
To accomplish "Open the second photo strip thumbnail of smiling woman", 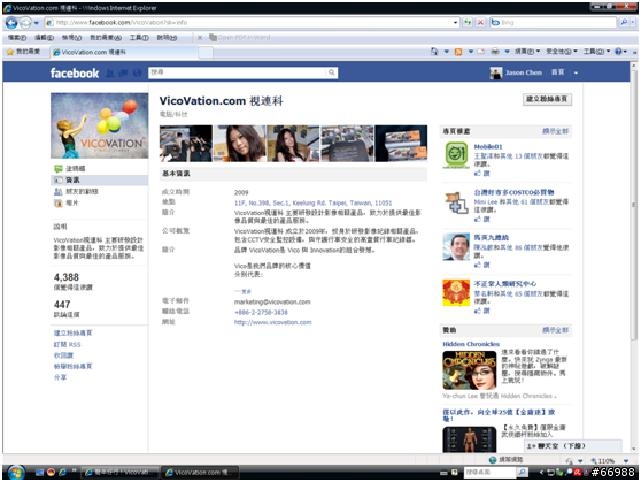I will click(x=240, y=143).
